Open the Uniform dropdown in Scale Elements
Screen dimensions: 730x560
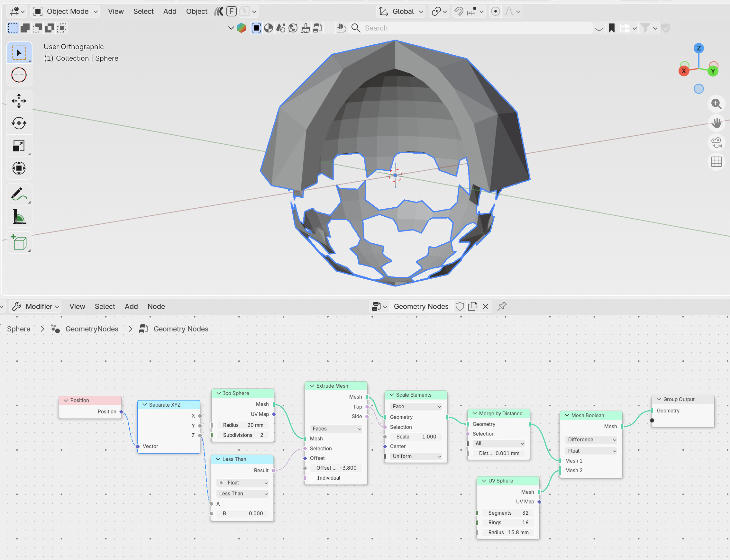(x=416, y=456)
